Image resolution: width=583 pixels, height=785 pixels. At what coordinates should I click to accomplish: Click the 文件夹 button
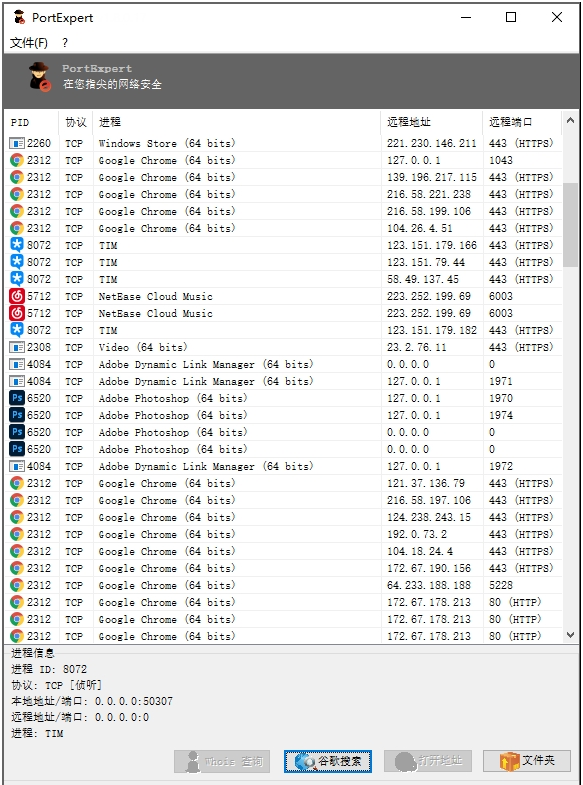(x=526, y=761)
